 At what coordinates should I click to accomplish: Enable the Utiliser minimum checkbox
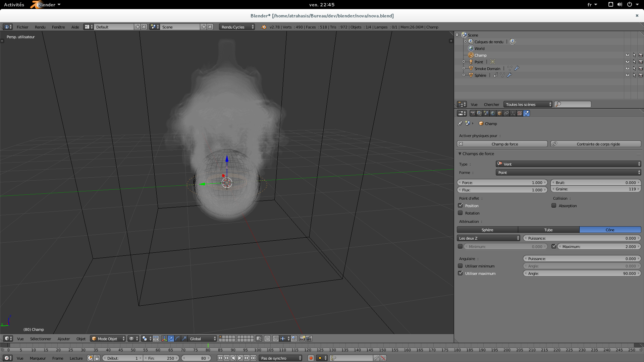click(460, 266)
